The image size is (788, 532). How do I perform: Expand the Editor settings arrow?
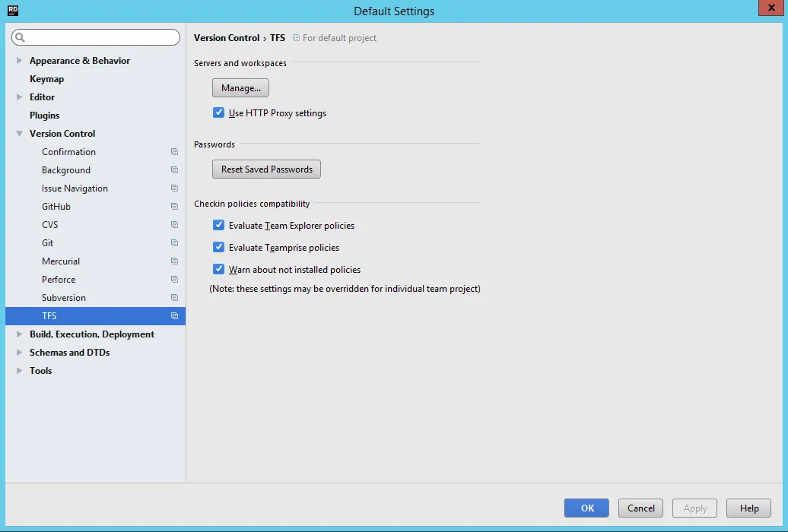19,97
